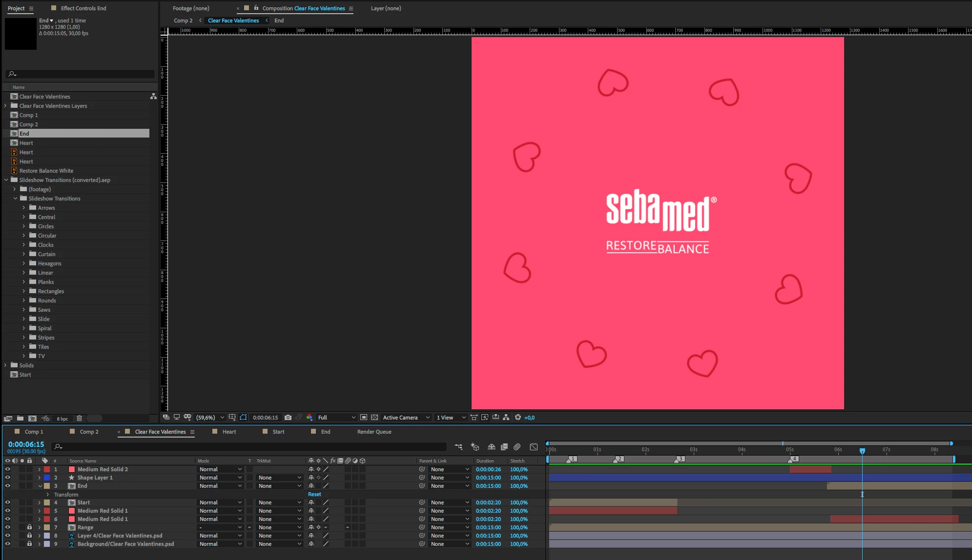Open the Render Queue tab
Image resolution: width=972 pixels, height=560 pixels.
pyautogui.click(x=374, y=432)
